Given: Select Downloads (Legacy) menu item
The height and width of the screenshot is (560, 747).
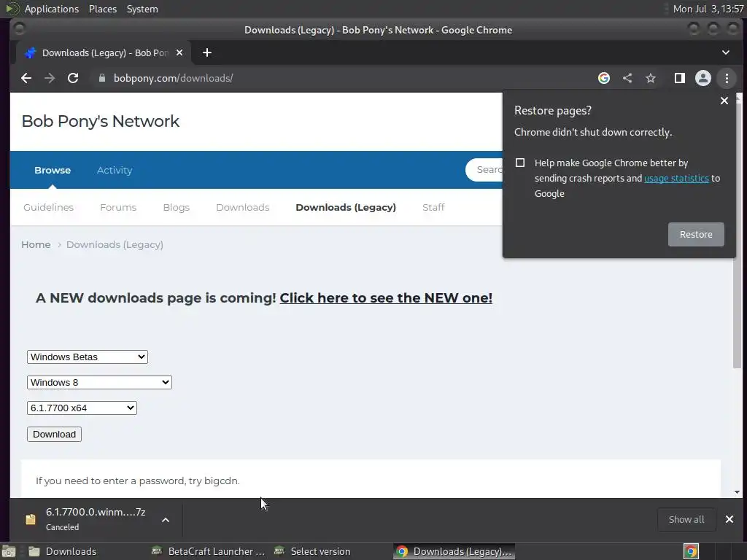Looking at the screenshot, I should click(346, 207).
